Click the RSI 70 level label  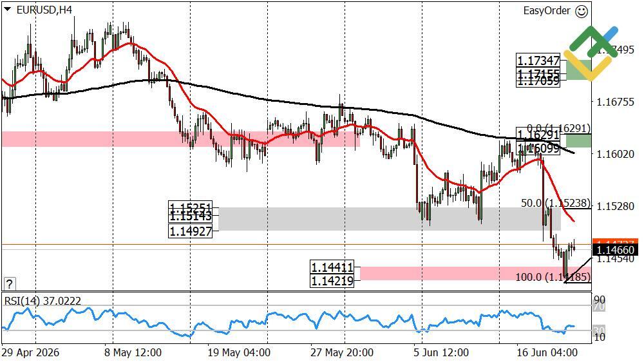(600, 307)
